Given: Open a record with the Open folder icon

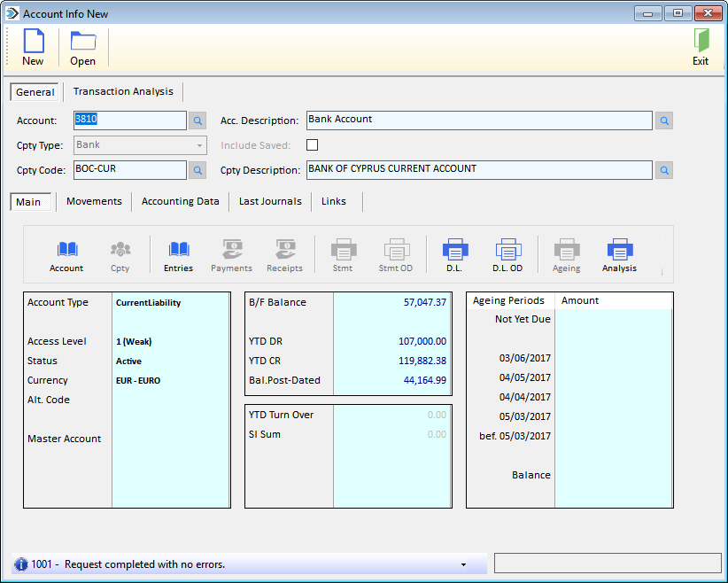Looking at the screenshot, I should point(83,42).
